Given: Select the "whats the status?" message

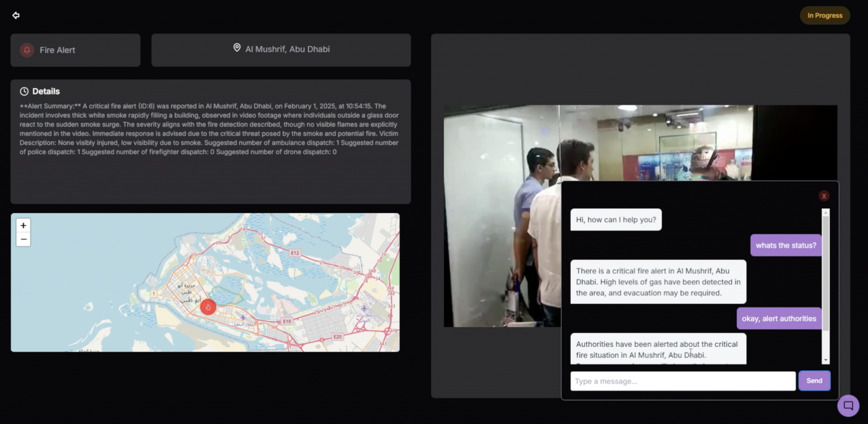Looking at the screenshot, I should [x=785, y=245].
